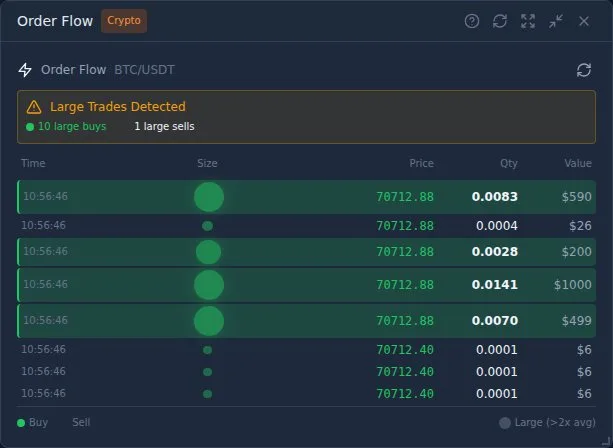Expand the Order Flow widget to fullscreen
This screenshot has width=613, height=448.
point(528,21)
